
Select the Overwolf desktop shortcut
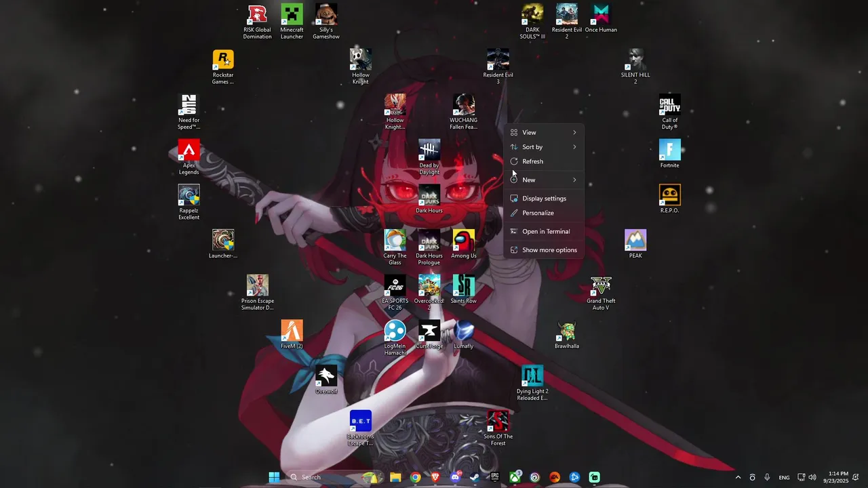326,380
